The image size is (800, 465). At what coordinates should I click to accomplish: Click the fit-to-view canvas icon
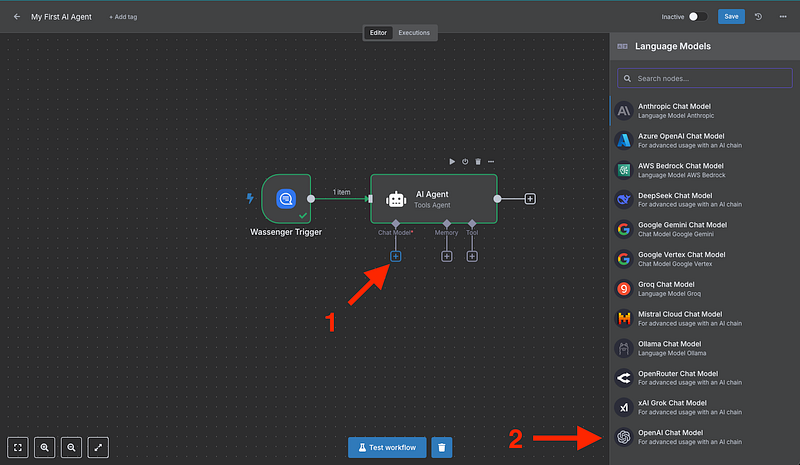pyautogui.click(x=18, y=447)
